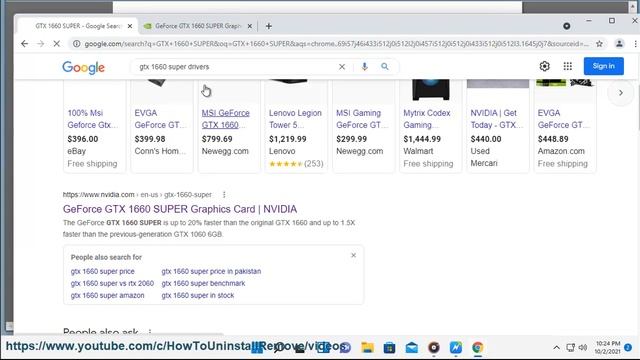Click the Google logo
The height and width of the screenshot is (360, 640).
[84, 68]
